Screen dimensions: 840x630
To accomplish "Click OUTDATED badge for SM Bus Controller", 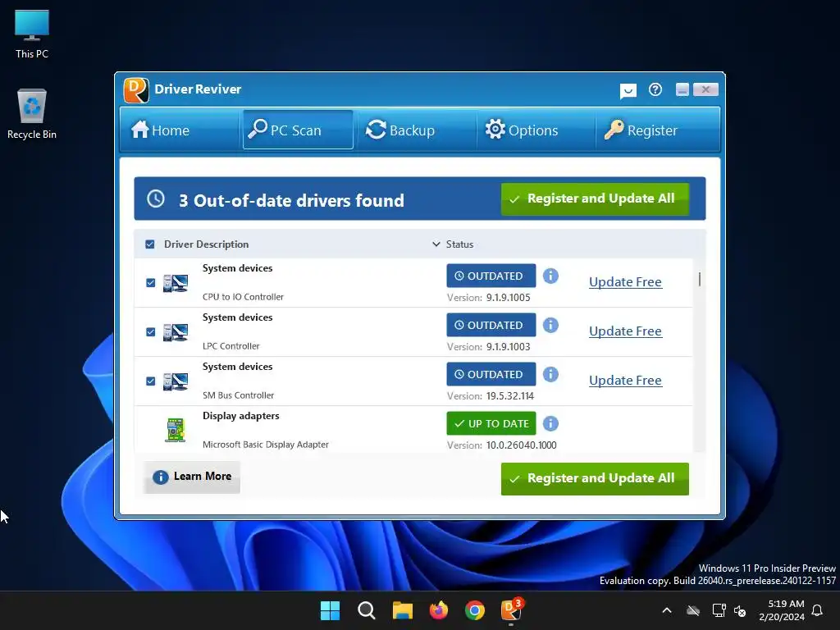I will click(491, 374).
